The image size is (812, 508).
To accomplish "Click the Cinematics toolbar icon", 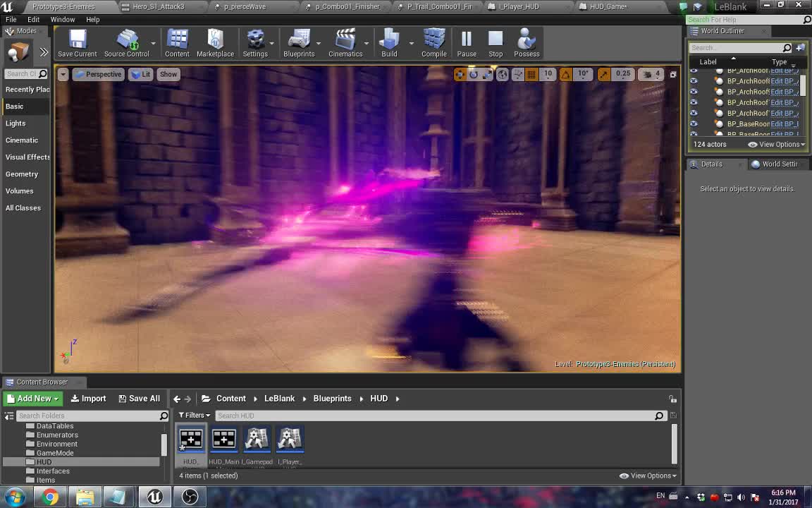I will pos(345,42).
